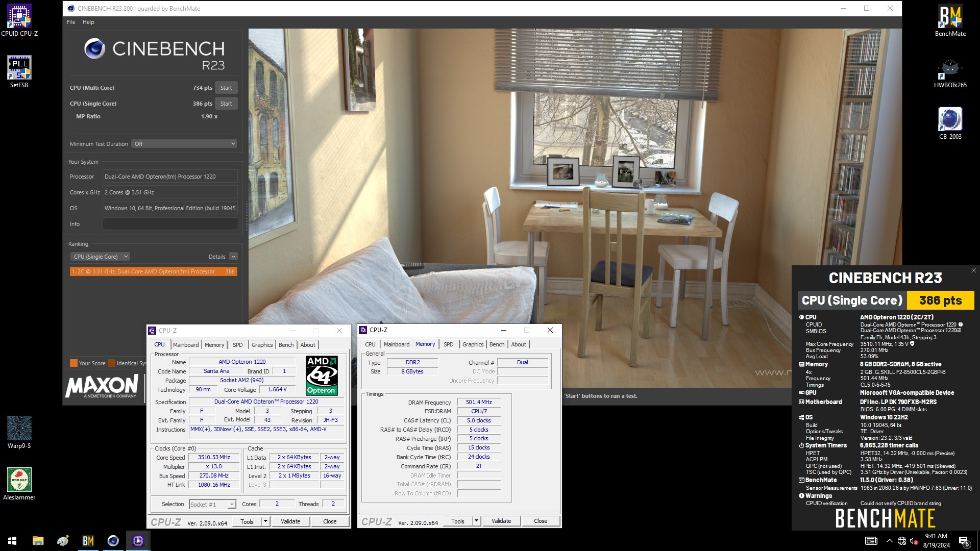Click the Processor name field in Cinebench
This screenshot has width=980, height=551.
170,177
